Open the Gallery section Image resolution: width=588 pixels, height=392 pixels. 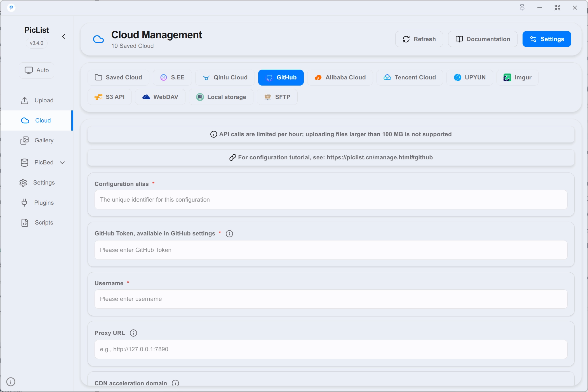pyautogui.click(x=37, y=140)
